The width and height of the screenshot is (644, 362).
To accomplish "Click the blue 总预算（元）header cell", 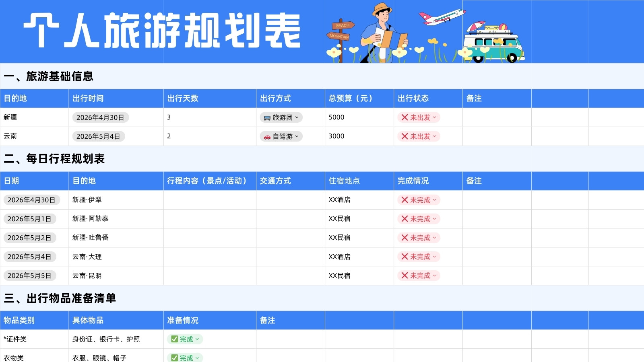I will click(359, 98).
